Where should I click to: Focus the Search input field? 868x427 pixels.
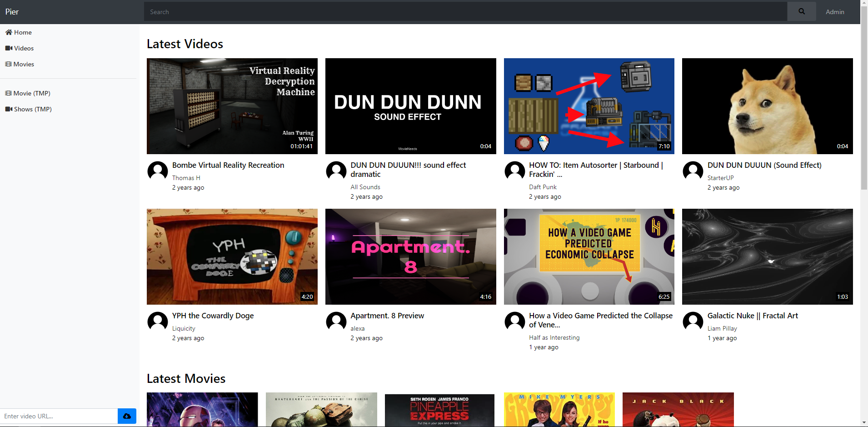tap(465, 12)
